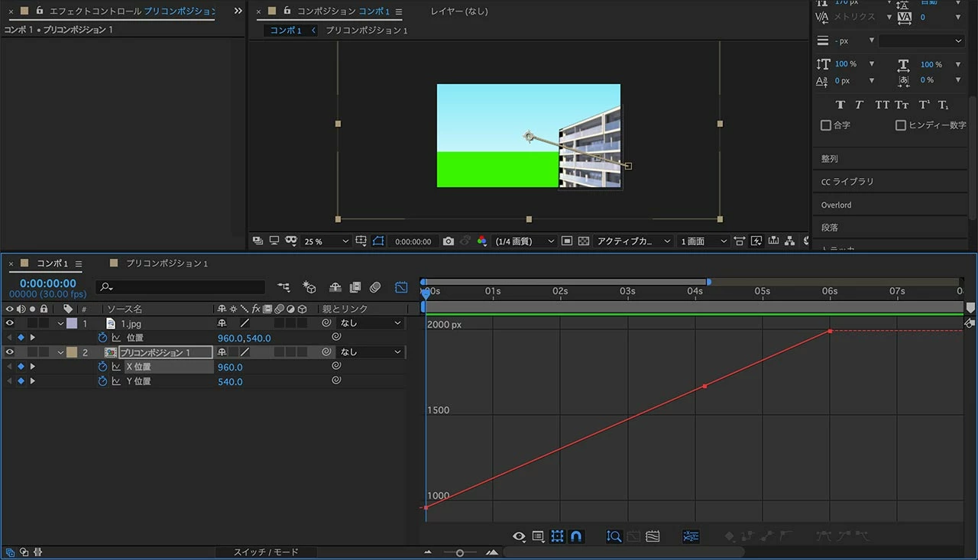This screenshot has height=560, width=978.
Task: Click fit all graphs to view icon
Action: tap(653, 536)
